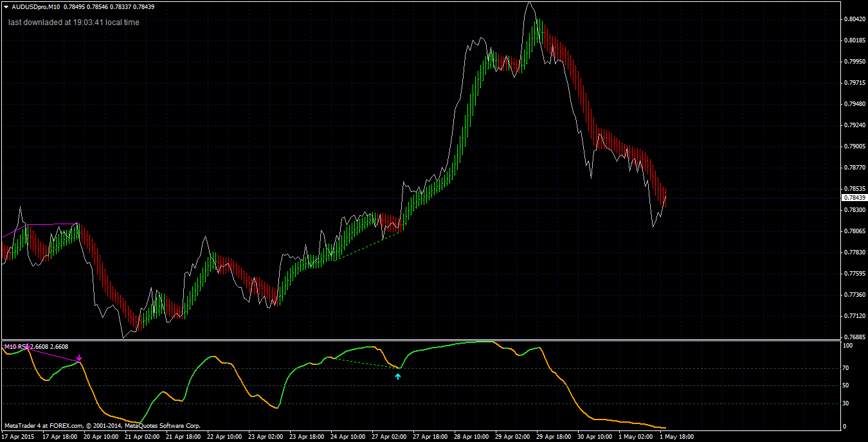This screenshot has width=868, height=442.
Task: Click the triangle before AUDUSDpro,M10 title
Action: tap(5, 6)
